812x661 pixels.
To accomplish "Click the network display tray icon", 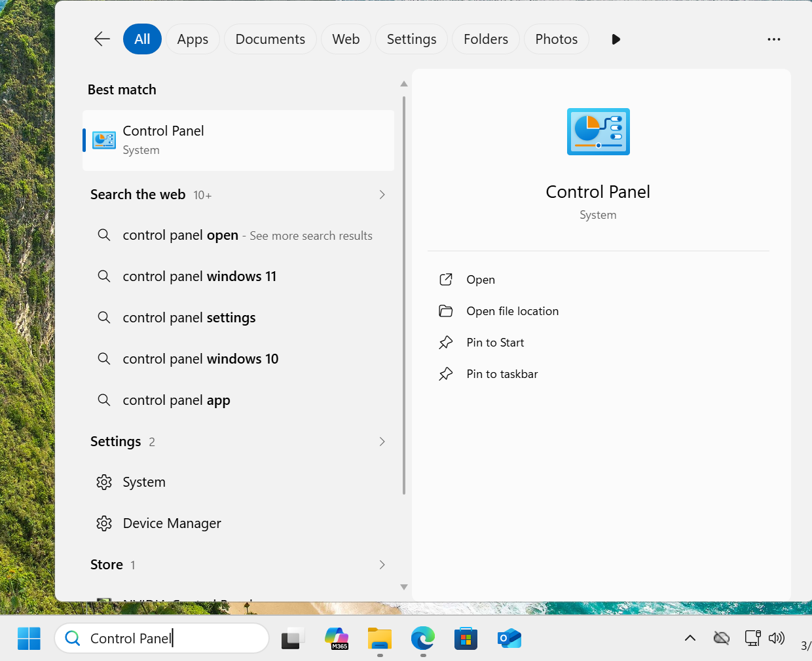I will (x=752, y=638).
